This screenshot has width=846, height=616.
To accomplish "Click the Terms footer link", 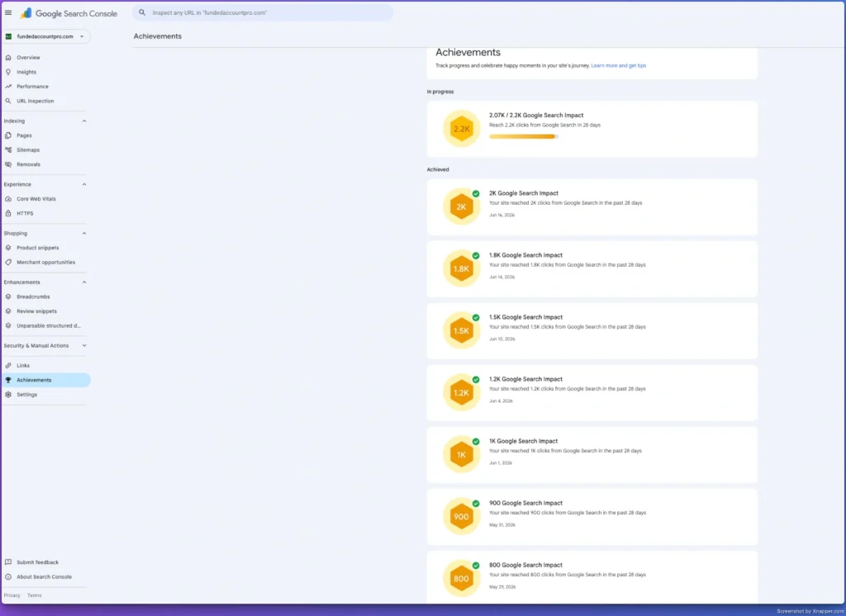I will coord(35,595).
